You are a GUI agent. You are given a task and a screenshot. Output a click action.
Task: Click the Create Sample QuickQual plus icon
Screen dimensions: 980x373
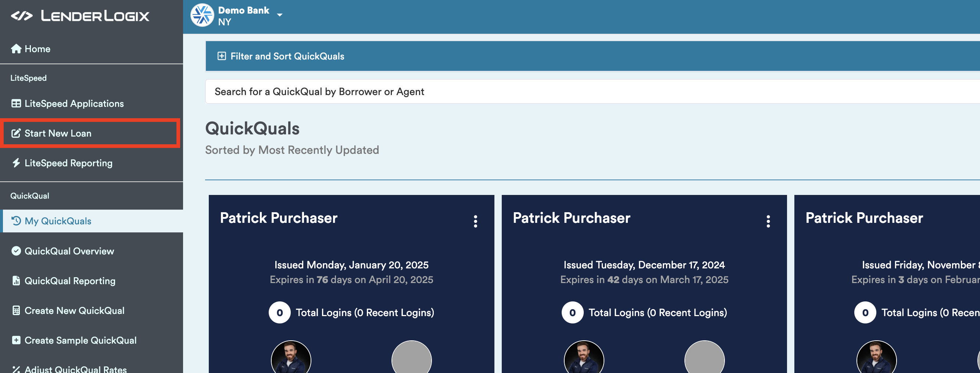(16, 340)
